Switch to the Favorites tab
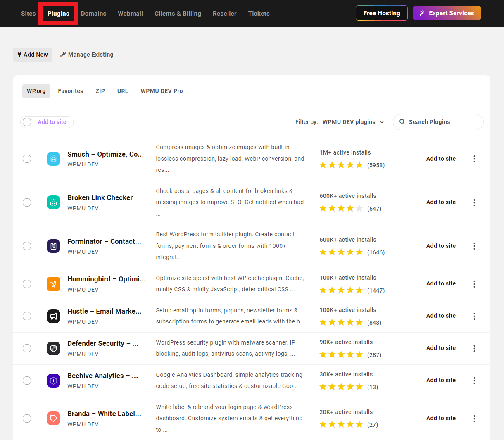This screenshot has height=440, width=504. click(x=71, y=91)
